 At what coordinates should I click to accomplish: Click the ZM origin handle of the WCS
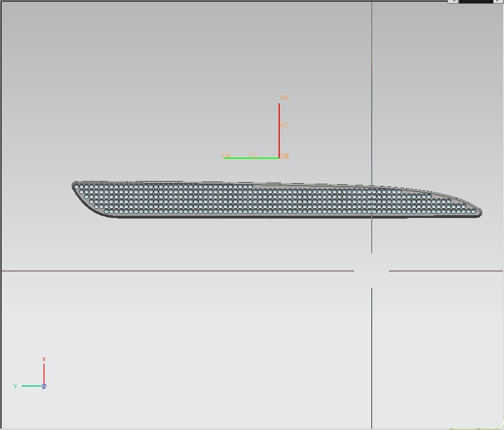(279, 157)
